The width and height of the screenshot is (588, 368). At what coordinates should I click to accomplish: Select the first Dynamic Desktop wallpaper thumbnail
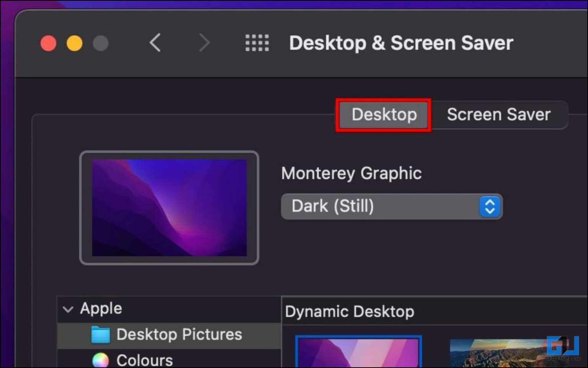click(358, 353)
